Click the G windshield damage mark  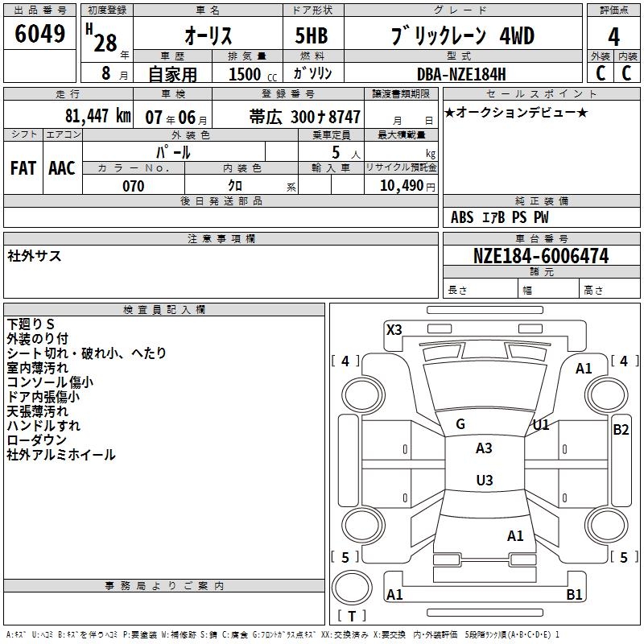[460, 424]
